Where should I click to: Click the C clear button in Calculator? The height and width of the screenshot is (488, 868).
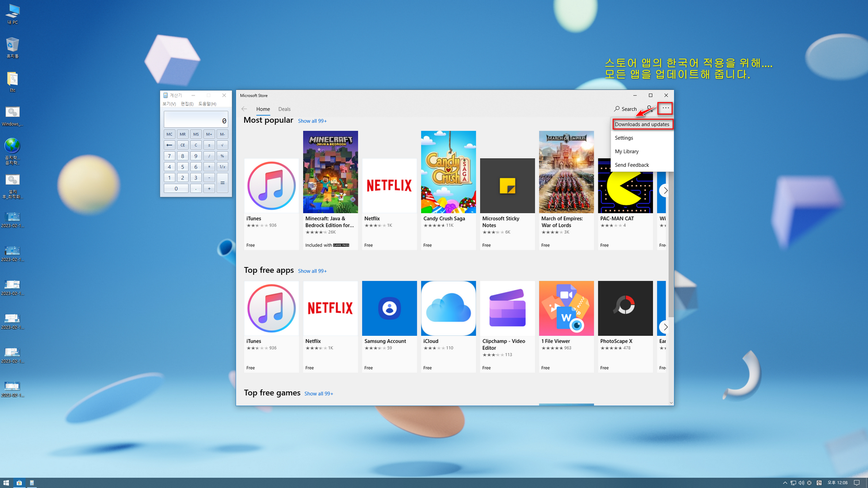tap(196, 145)
